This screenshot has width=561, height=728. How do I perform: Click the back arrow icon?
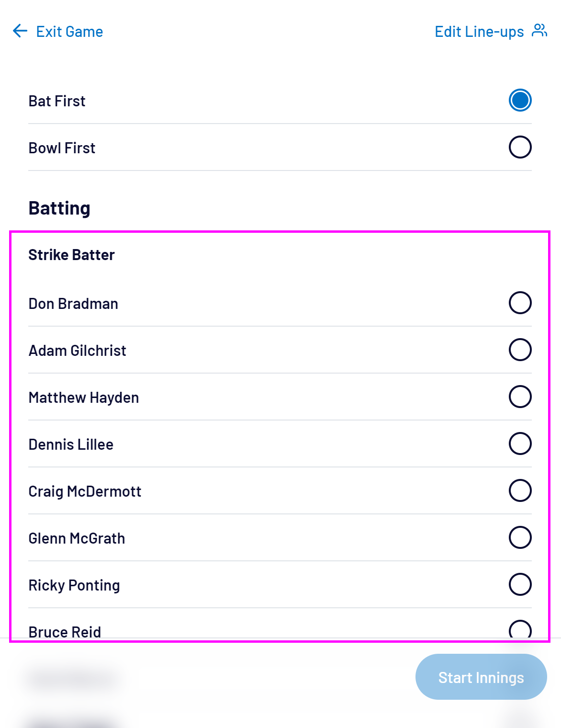20,31
